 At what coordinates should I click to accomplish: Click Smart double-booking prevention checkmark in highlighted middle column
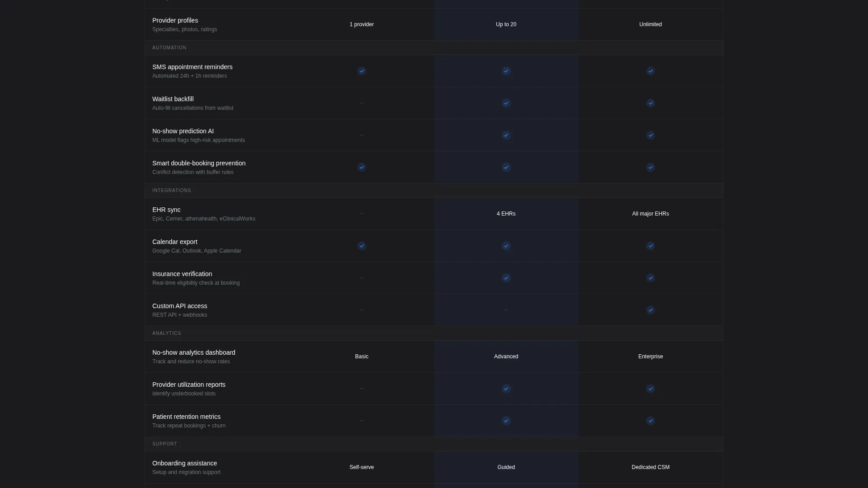point(506,167)
